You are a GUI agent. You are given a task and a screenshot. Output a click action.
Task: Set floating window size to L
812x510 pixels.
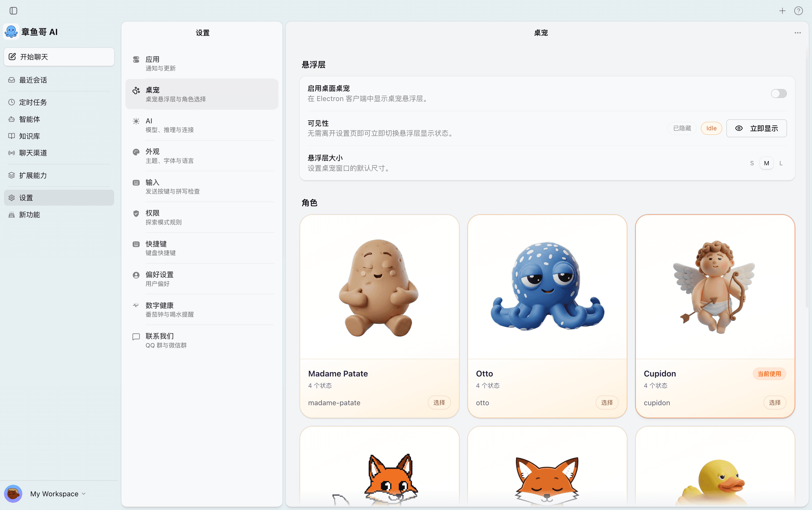780,163
